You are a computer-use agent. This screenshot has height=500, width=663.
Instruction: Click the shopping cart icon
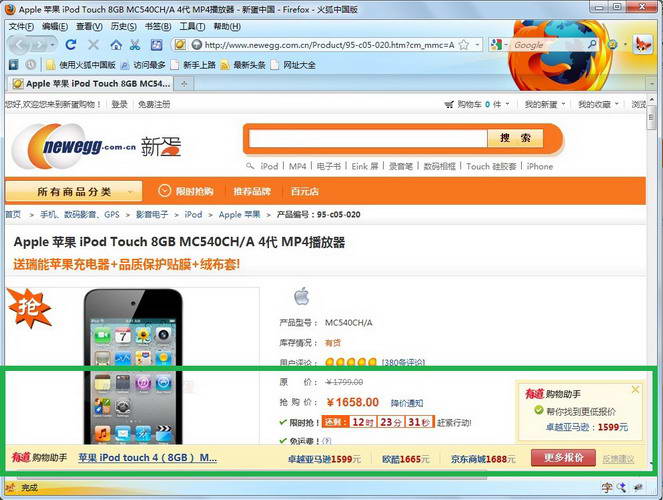(449, 104)
